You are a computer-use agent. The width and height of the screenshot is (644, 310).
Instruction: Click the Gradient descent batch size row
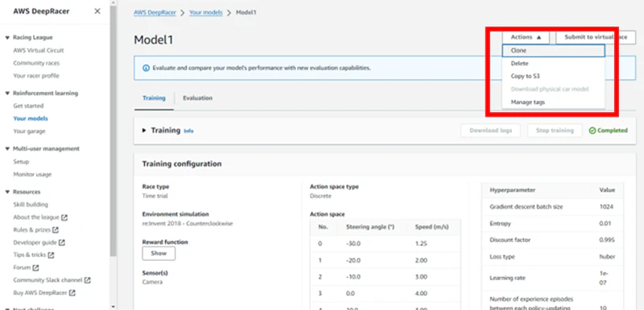pos(552,207)
